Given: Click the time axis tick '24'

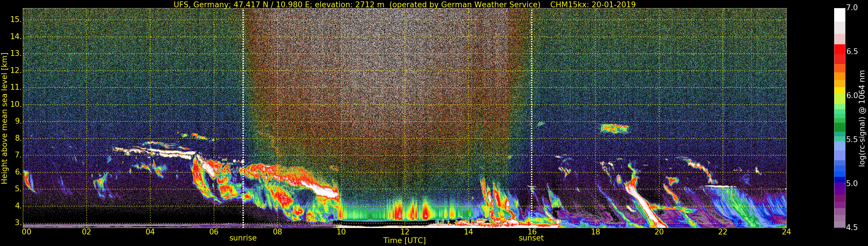Looking at the screenshot, I should point(786,232).
